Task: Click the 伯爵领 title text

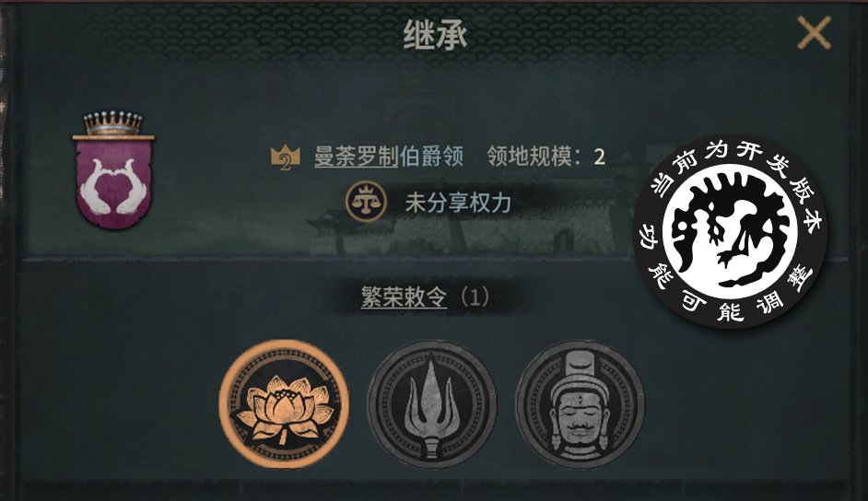Action: pos(431,157)
